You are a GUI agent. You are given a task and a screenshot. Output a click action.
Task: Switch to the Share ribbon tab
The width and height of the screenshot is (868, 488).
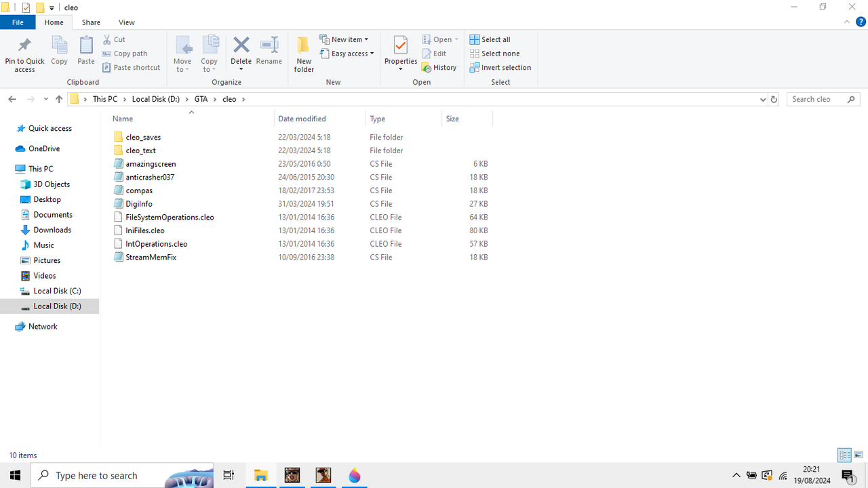pyautogui.click(x=91, y=22)
